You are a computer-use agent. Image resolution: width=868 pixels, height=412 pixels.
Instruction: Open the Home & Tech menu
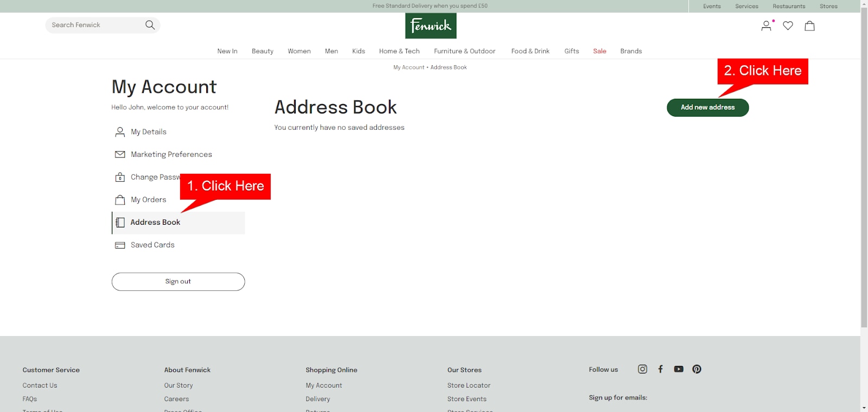pos(399,51)
